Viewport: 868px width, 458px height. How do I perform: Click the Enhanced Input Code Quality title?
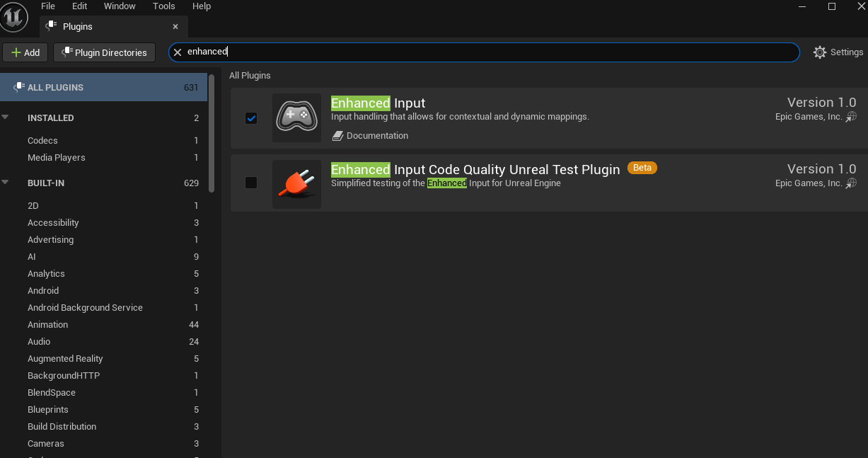[475, 170]
